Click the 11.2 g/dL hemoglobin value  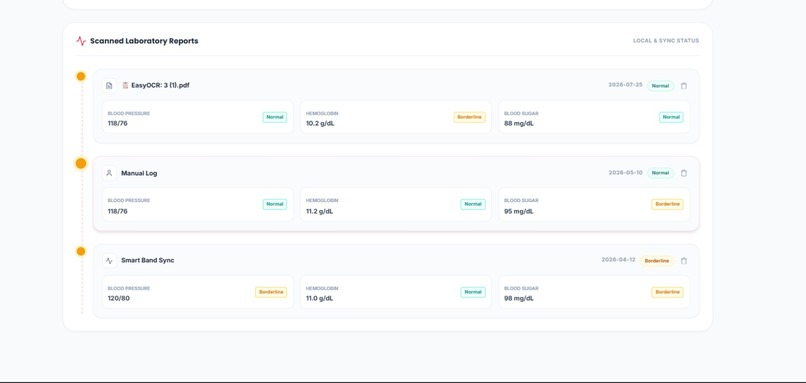click(x=320, y=211)
